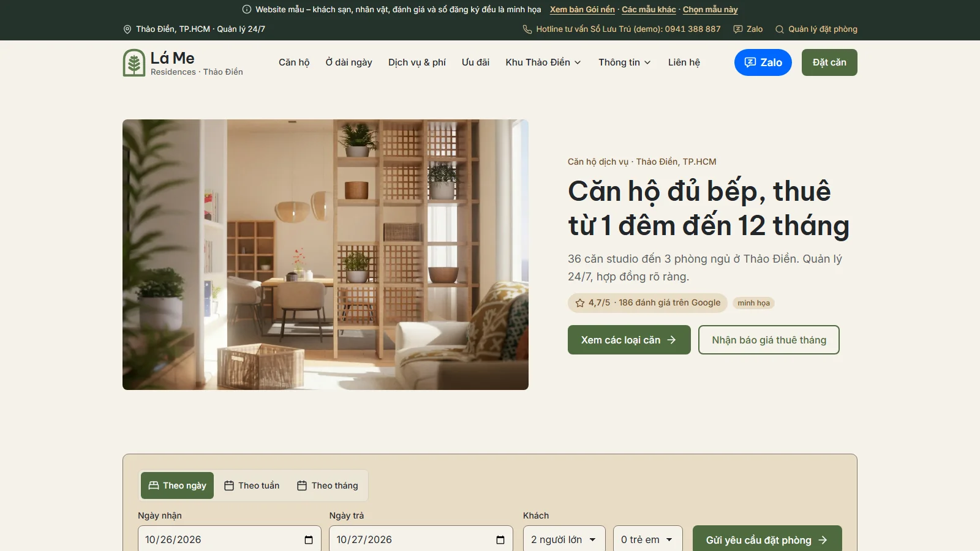
Task: Open Zalo link in the top bar
Action: coord(748,29)
